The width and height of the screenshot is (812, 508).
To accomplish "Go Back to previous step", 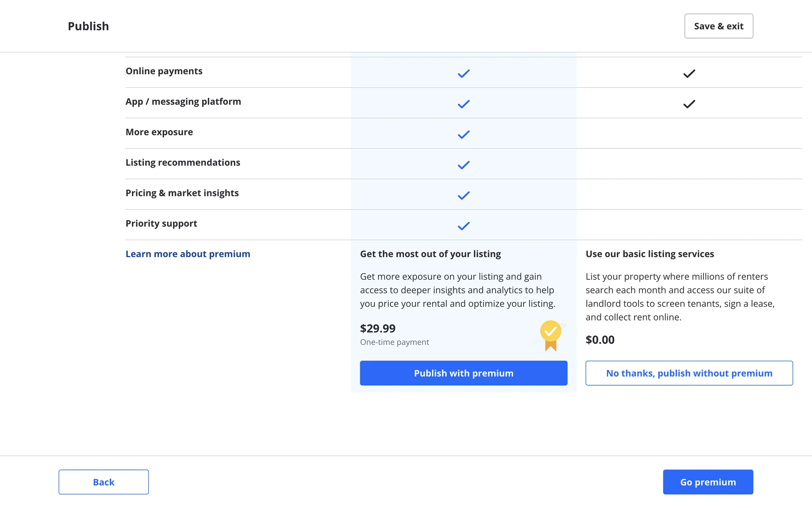I will [104, 482].
